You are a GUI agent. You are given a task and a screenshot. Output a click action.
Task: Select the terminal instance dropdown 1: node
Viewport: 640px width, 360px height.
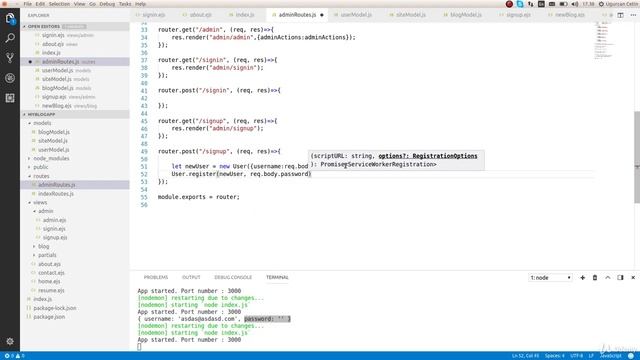point(550,278)
